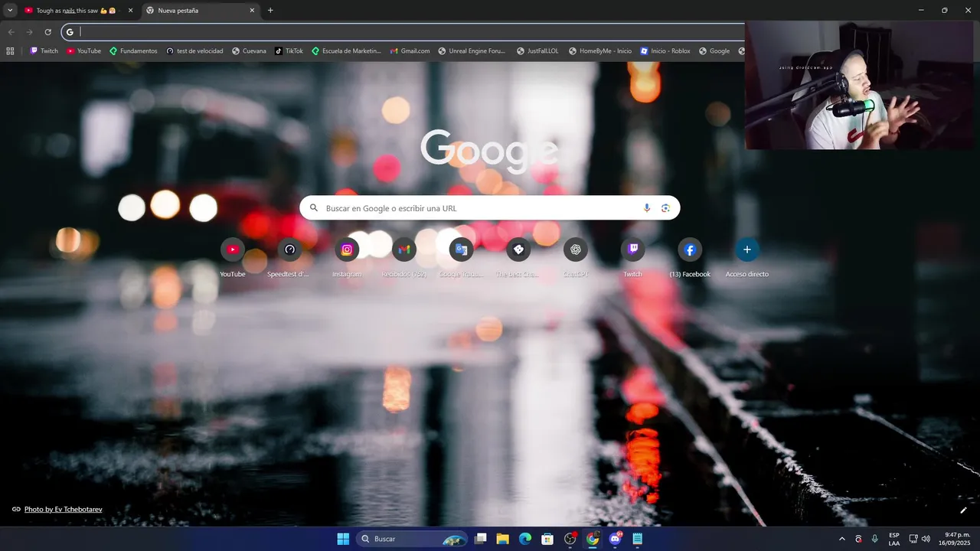The image size is (980, 551).
Task: Open the apps grid in bookmarks bar
Action: [x=10, y=51]
